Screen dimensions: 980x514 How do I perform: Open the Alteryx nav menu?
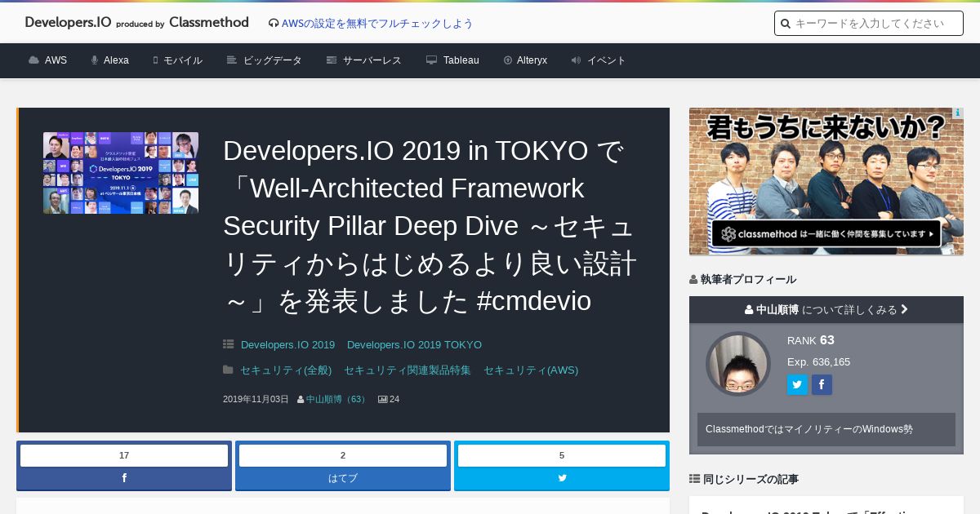525,60
